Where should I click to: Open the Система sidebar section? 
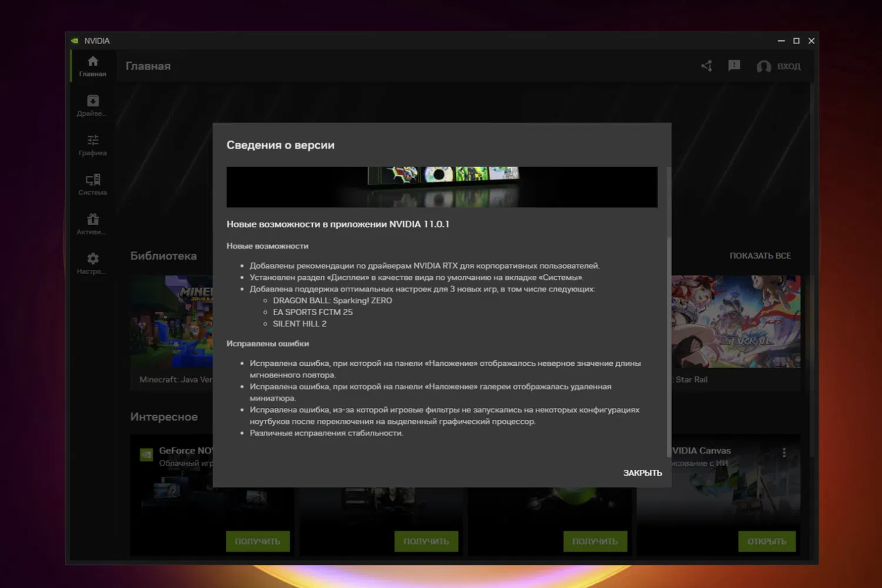(93, 184)
